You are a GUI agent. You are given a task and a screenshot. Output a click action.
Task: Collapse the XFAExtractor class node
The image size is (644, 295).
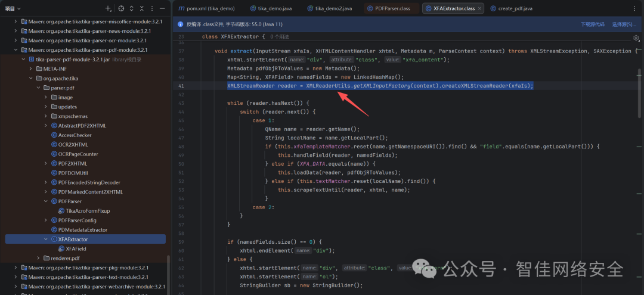pyautogui.click(x=45, y=239)
